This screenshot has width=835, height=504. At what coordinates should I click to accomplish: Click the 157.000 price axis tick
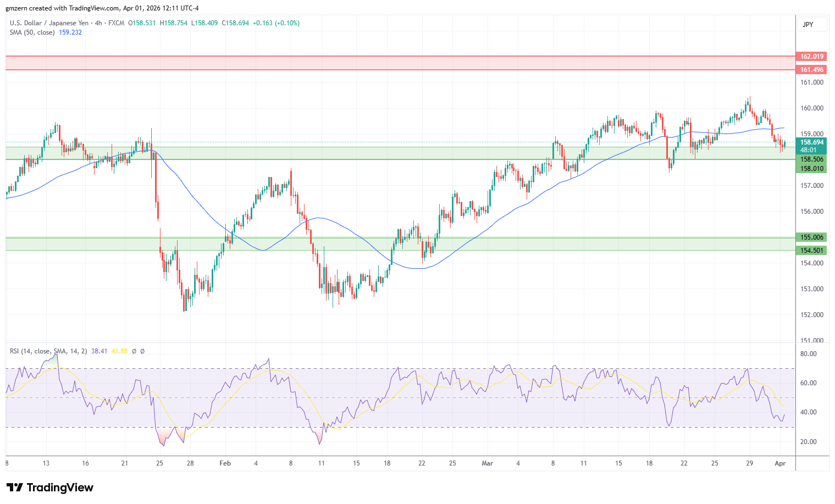812,186
